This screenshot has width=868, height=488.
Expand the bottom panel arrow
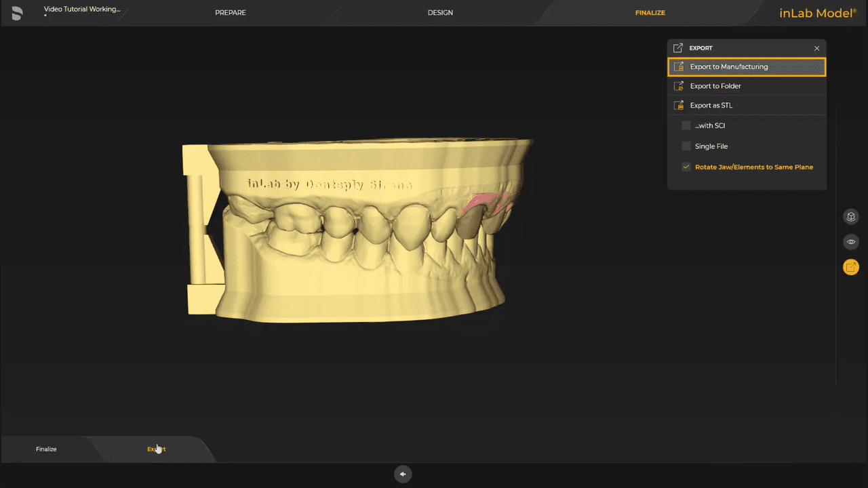click(x=403, y=474)
